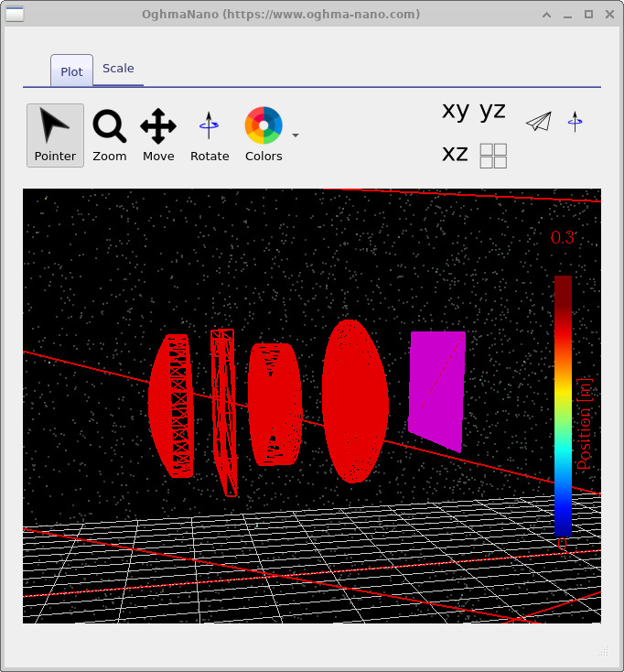This screenshot has width=624, height=672.
Task: Click the small rotate axis icon at right
Action: [x=575, y=122]
